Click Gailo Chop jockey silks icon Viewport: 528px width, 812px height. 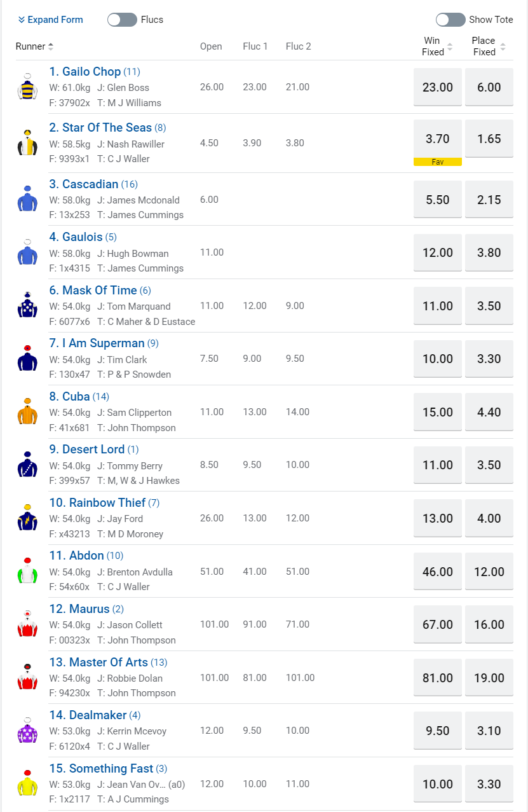coord(27,87)
